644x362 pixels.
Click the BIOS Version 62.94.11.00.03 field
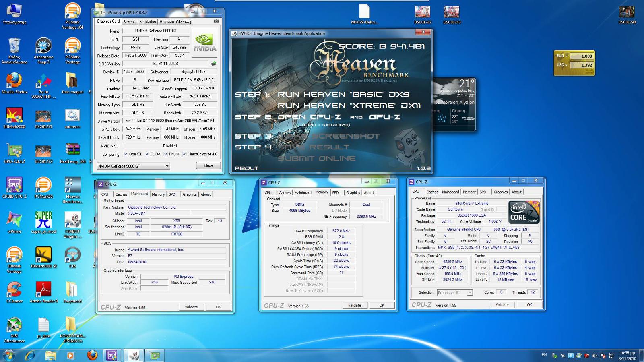click(x=165, y=64)
